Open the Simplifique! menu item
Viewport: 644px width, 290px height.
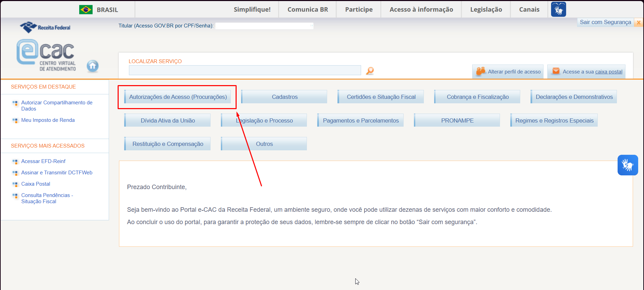coord(252,10)
